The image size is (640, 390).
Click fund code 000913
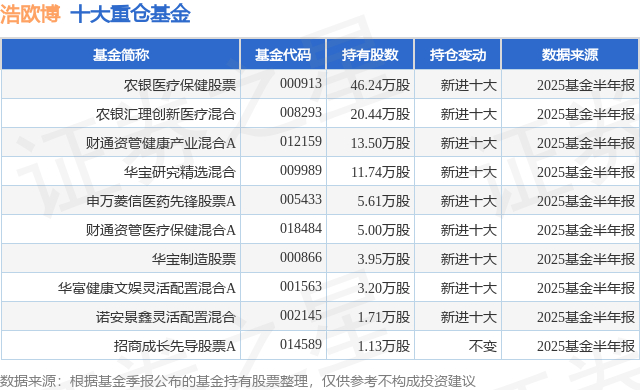coord(301,84)
